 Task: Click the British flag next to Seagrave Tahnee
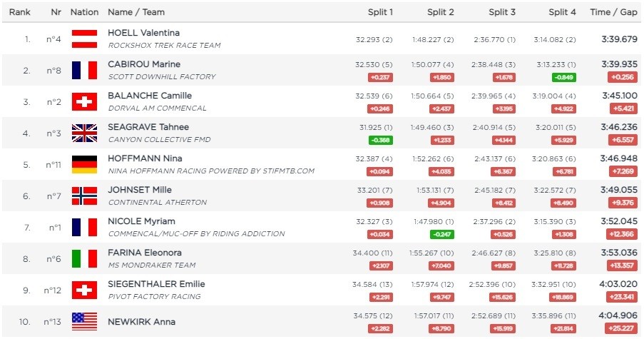(x=84, y=133)
